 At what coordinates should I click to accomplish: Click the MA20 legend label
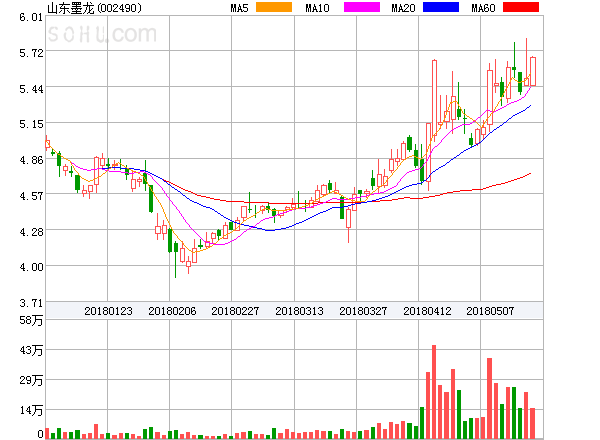[403, 8]
